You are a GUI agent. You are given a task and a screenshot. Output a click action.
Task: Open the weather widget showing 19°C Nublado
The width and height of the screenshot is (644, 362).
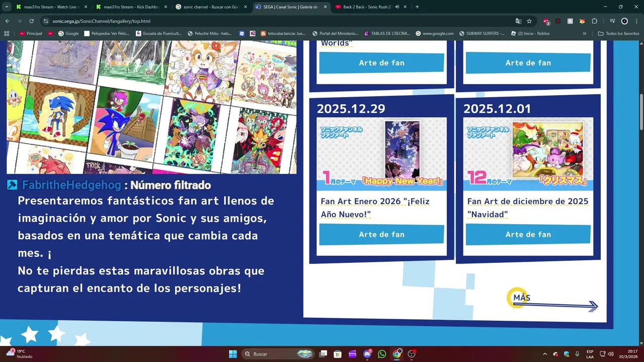[20, 354]
